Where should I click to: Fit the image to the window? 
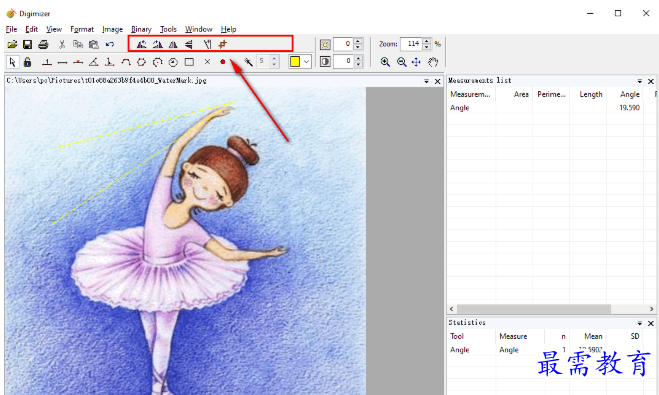click(416, 62)
